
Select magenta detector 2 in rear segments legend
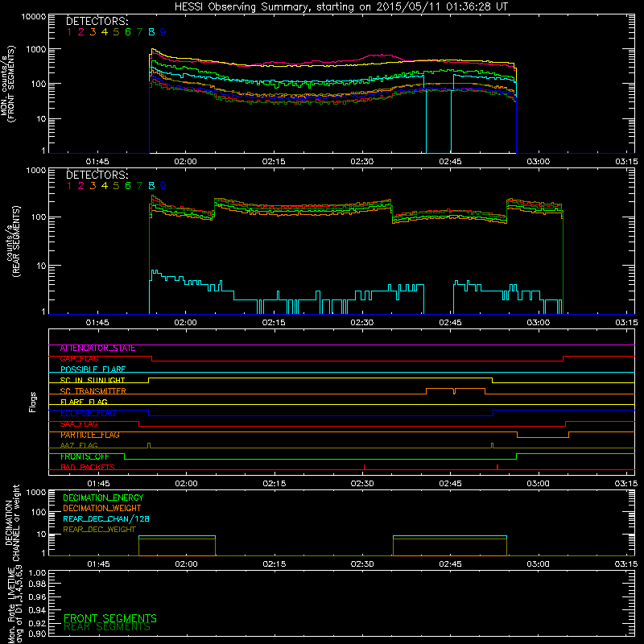point(81,186)
